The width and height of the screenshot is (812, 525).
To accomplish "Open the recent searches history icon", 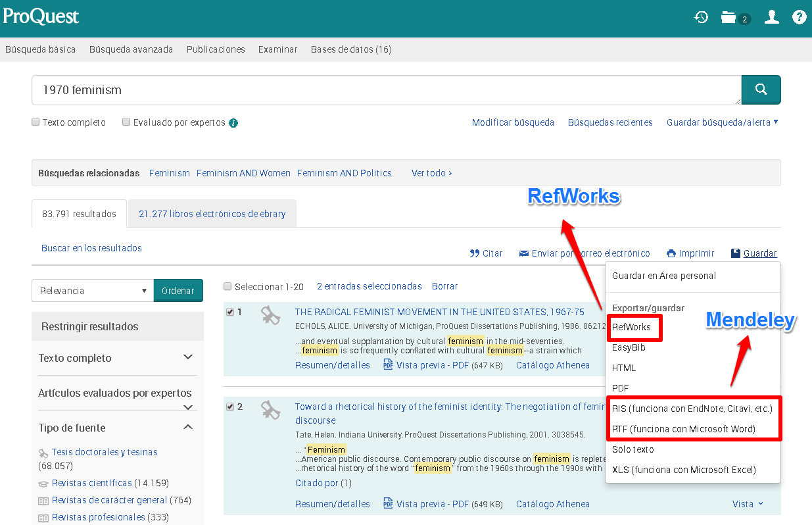I will click(702, 17).
